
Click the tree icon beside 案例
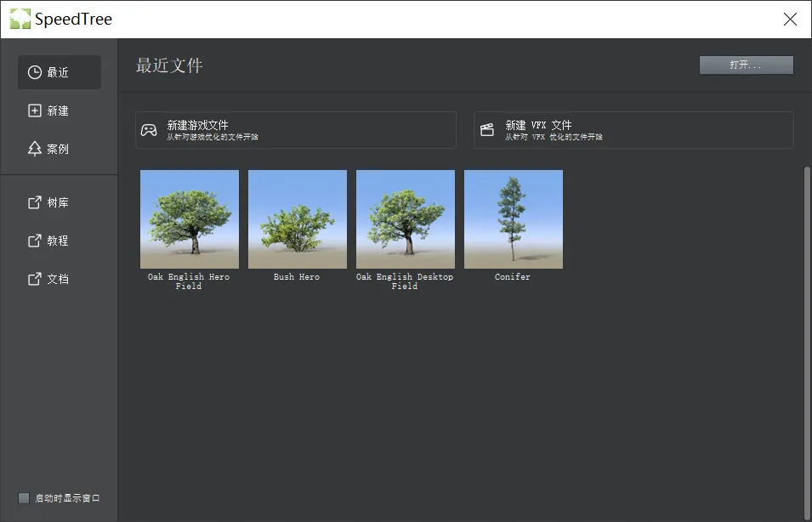coord(35,149)
